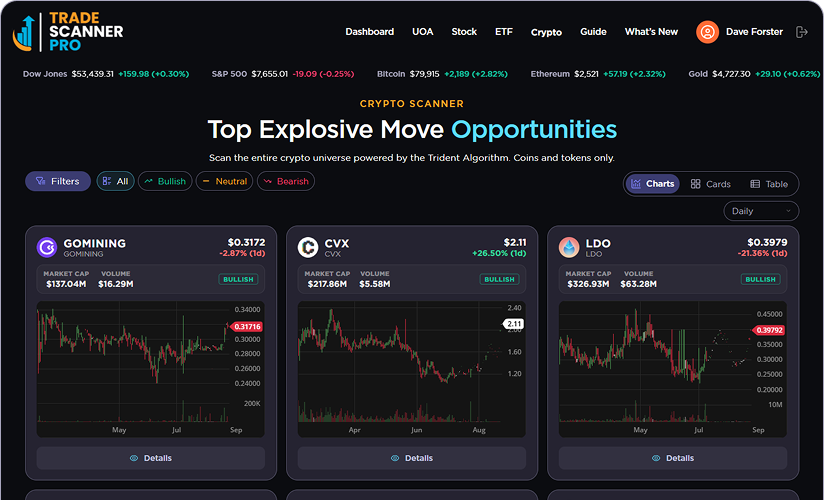The height and width of the screenshot is (500, 824).
Task: Open Dave Forster's profile avatar
Action: click(707, 32)
